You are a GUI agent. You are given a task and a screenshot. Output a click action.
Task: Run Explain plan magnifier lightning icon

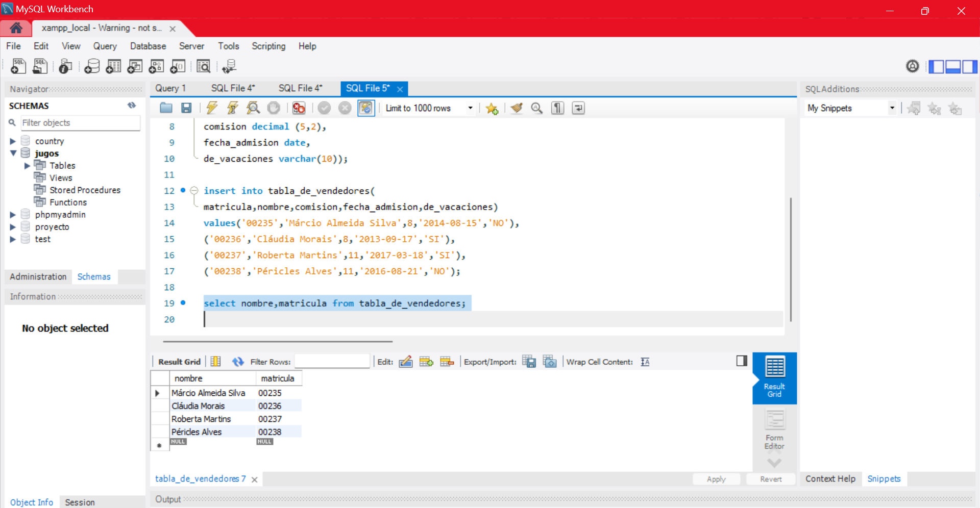click(x=253, y=108)
